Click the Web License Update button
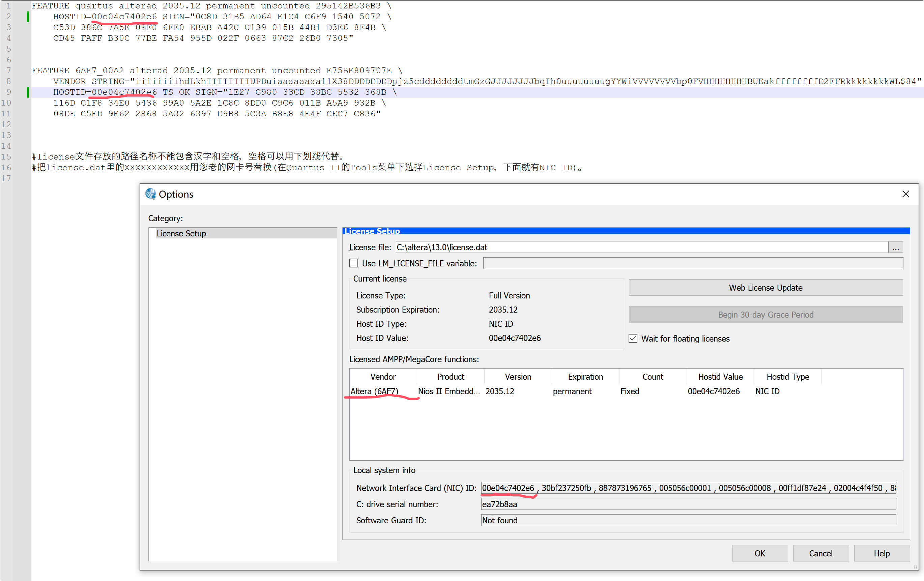924x581 pixels. click(x=766, y=287)
